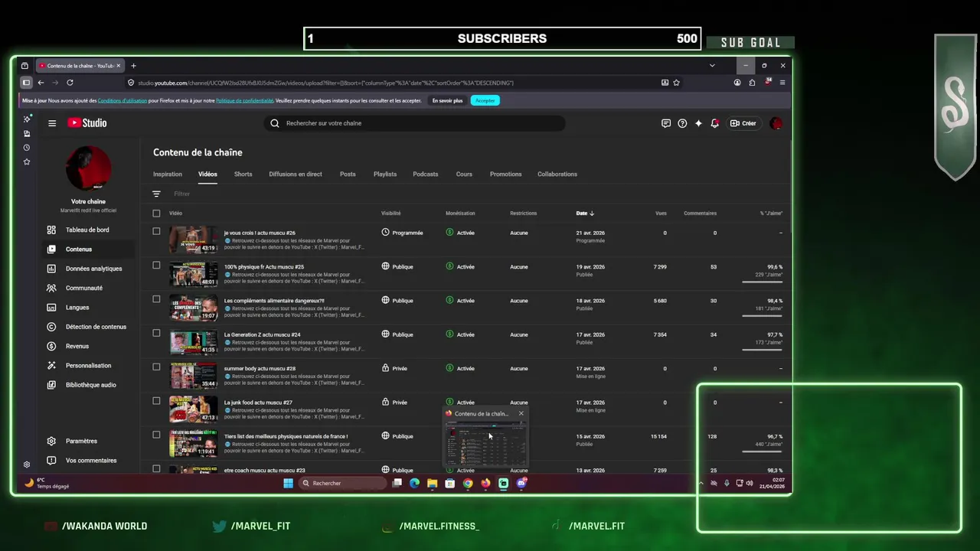Bookmark this page with the star
Viewport: 980px width, 551px height.
[676, 83]
